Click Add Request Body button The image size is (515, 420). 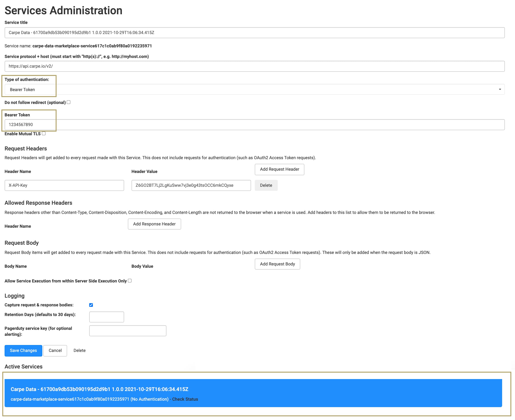[x=277, y=264]
